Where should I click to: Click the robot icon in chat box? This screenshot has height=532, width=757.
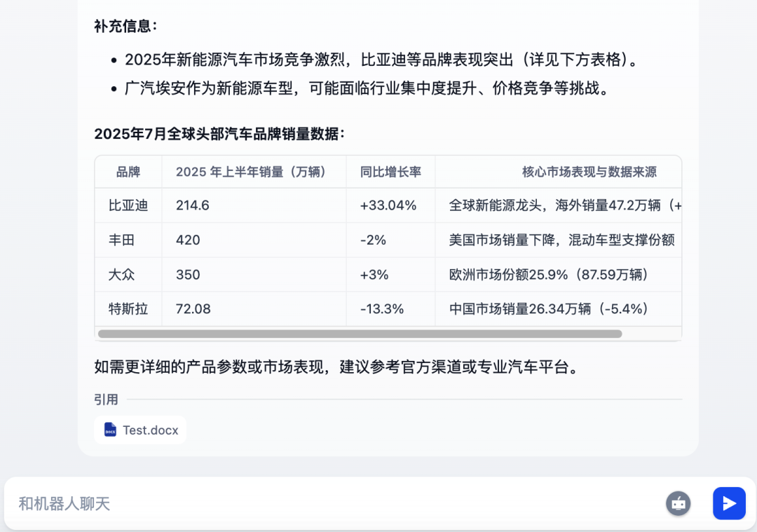click(x=678, y=503)
